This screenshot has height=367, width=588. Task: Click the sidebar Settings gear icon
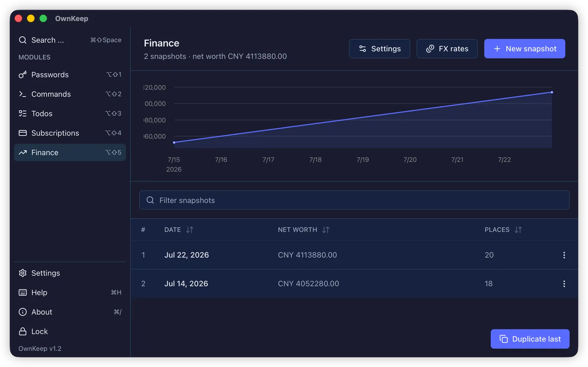(23, 273)
